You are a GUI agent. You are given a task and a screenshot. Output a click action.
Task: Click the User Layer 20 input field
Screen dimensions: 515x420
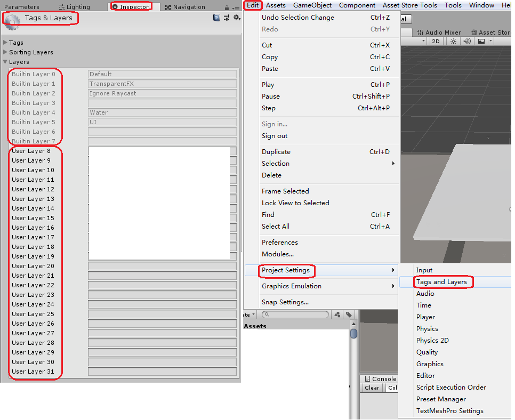pyautogui.click(x=162, y=266)
